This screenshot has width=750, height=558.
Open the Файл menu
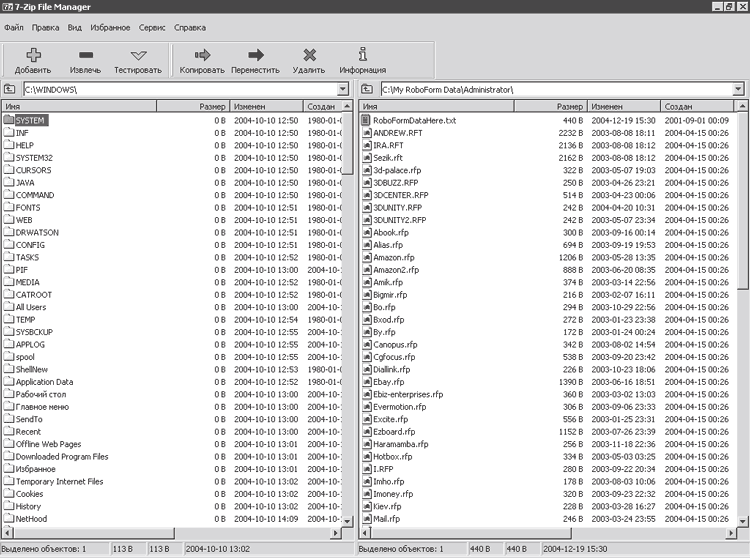(14, 27)
